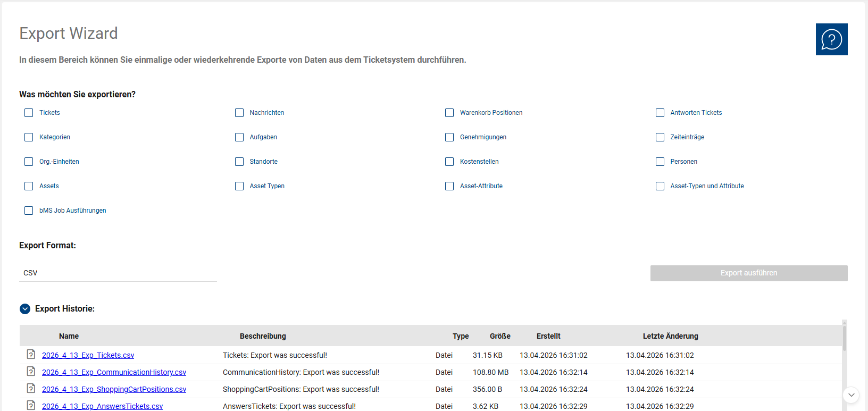
Task: Enable Org.-Einheiten export option
Action: click(29, 162)
